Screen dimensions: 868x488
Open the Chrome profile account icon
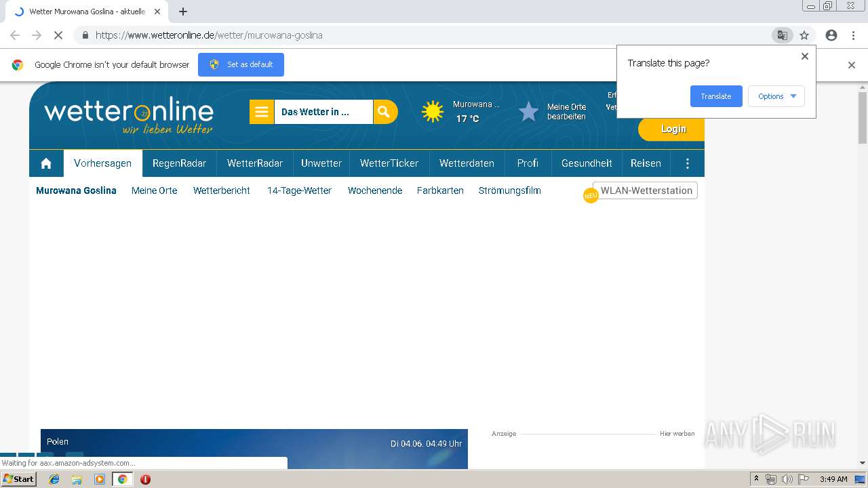[x=831, y=35]
